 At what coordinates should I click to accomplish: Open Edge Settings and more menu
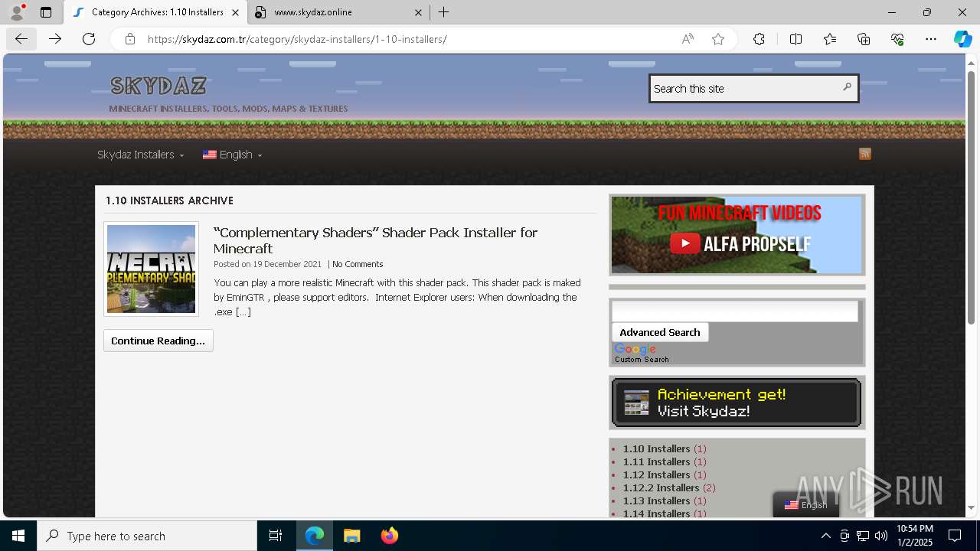point(931,39)
